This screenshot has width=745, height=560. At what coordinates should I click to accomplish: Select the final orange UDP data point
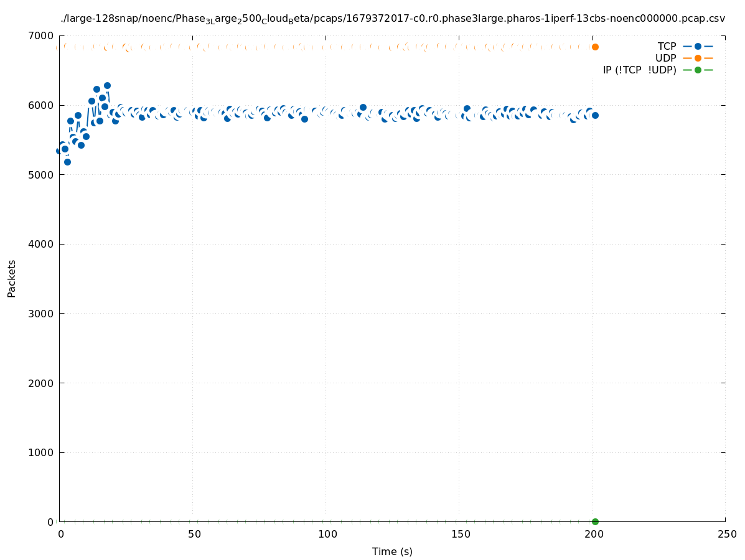[x=595, y=47]
